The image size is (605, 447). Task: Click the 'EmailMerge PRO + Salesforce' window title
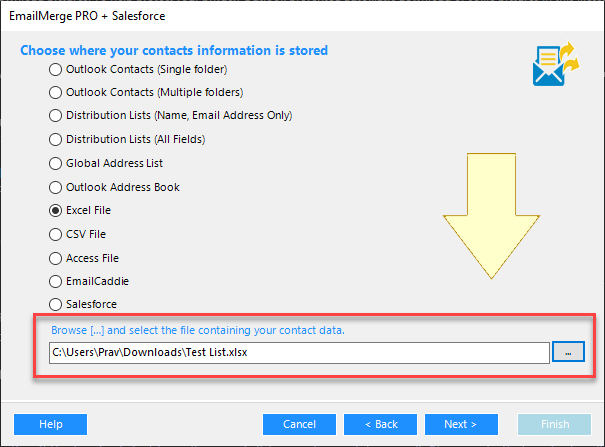click(87, 16)
